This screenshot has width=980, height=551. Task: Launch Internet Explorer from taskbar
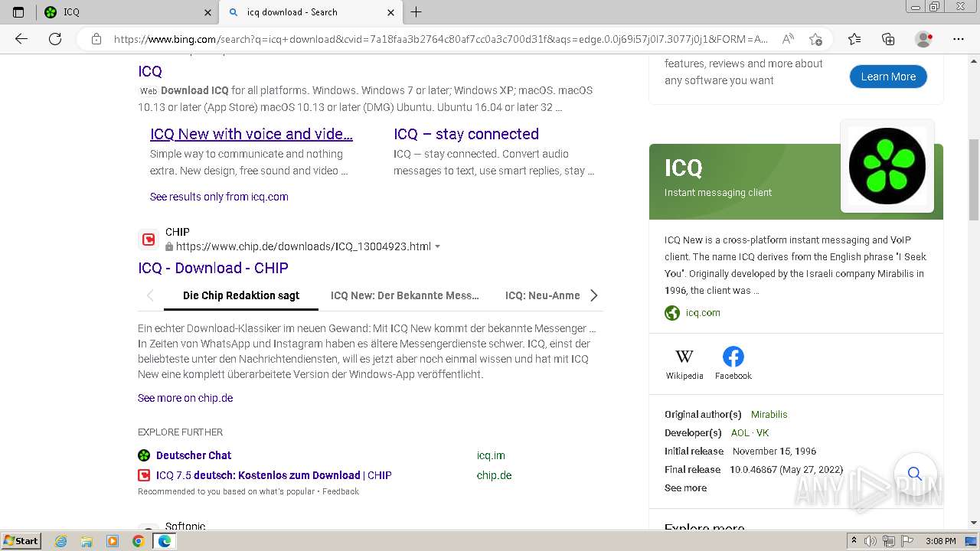(x=61, y=541)
